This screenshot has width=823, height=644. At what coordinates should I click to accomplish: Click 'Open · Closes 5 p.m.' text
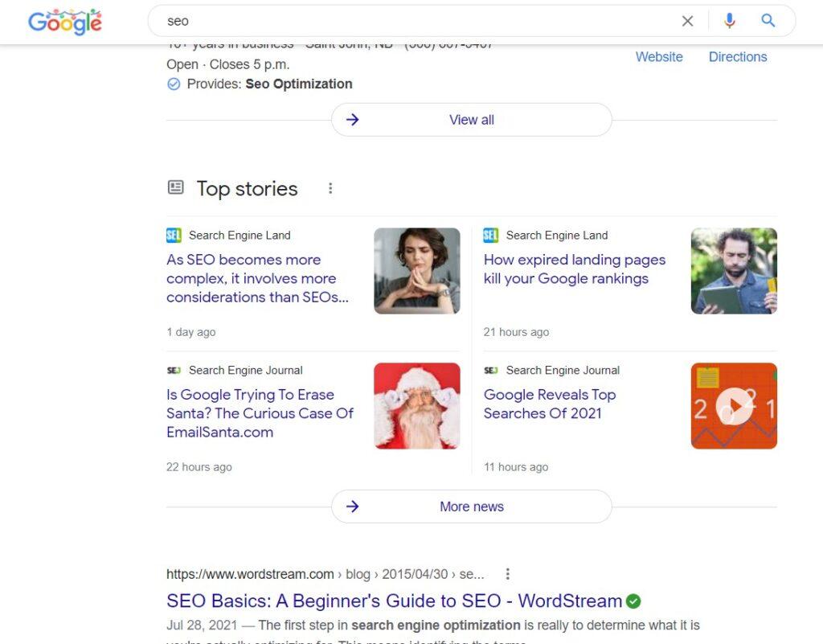(227, 64)
